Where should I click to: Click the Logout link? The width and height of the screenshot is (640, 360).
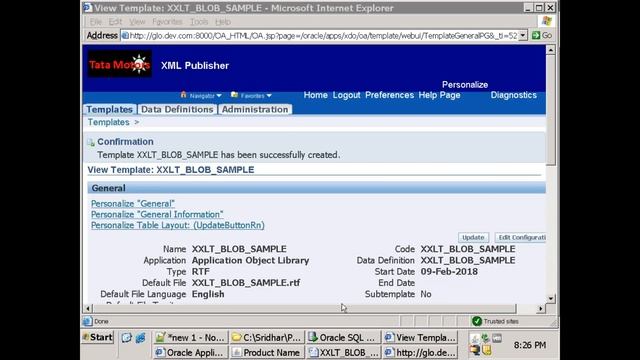point(347,95)
